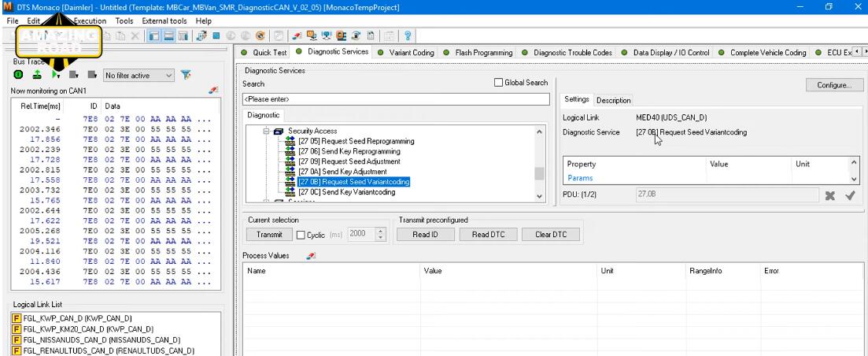Open the Data Display / IO Control tab

tap(666, 53)
